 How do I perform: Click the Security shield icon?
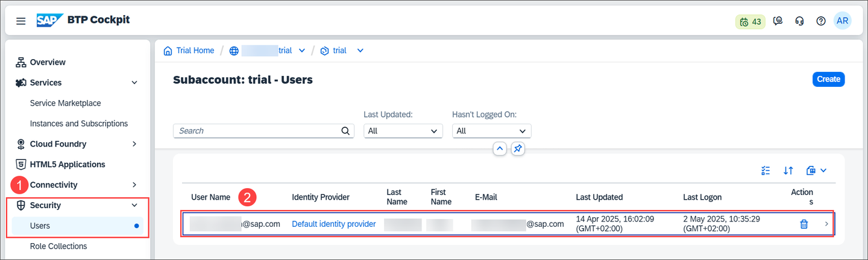pos(20,205)
